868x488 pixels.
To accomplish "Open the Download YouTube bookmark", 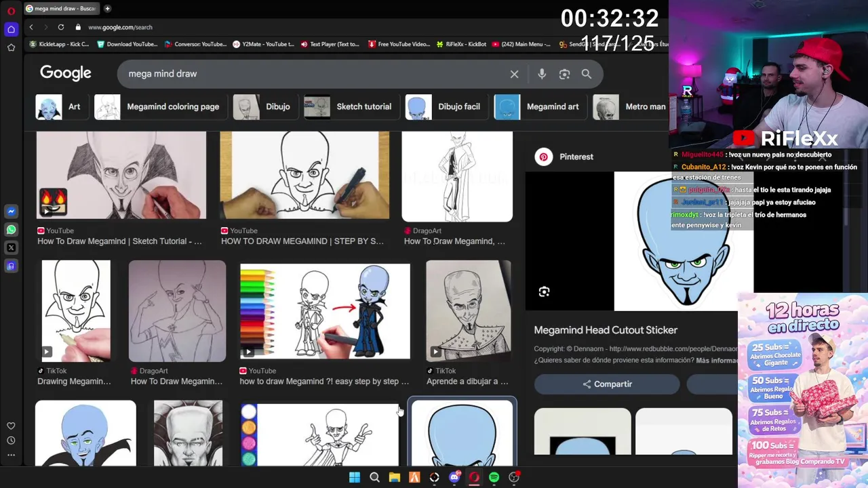I will click(x=127, y=44).
